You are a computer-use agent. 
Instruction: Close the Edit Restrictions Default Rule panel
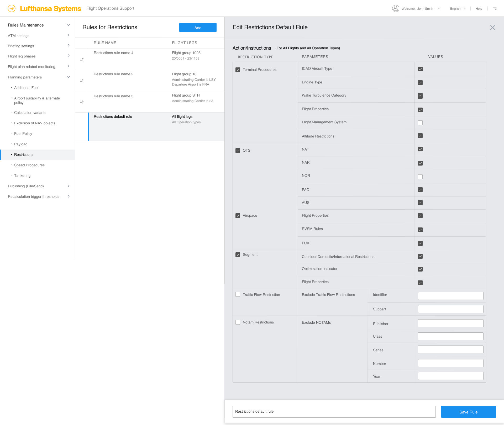pyautogui.click(x=493, y=28)
